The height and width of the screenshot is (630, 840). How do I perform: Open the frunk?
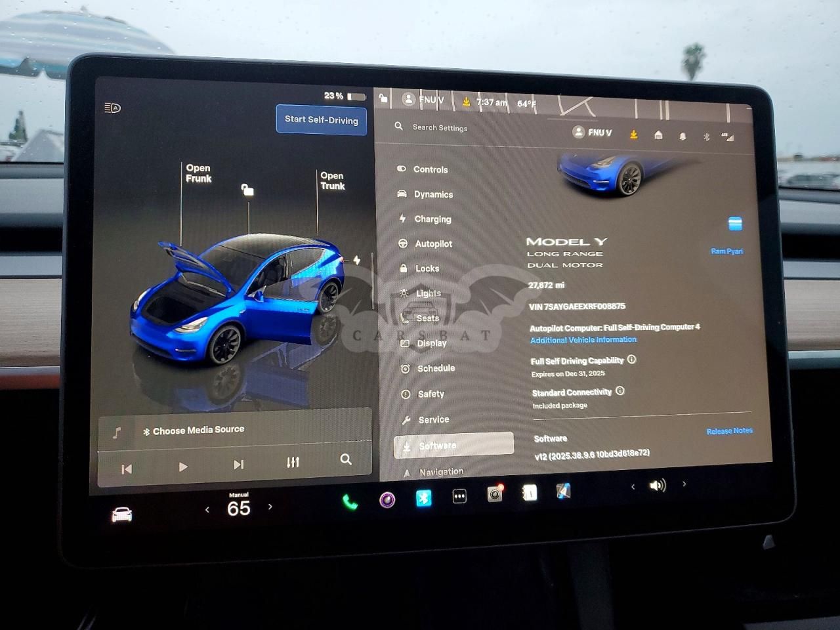pyautogui.click(x=198, y=173)
